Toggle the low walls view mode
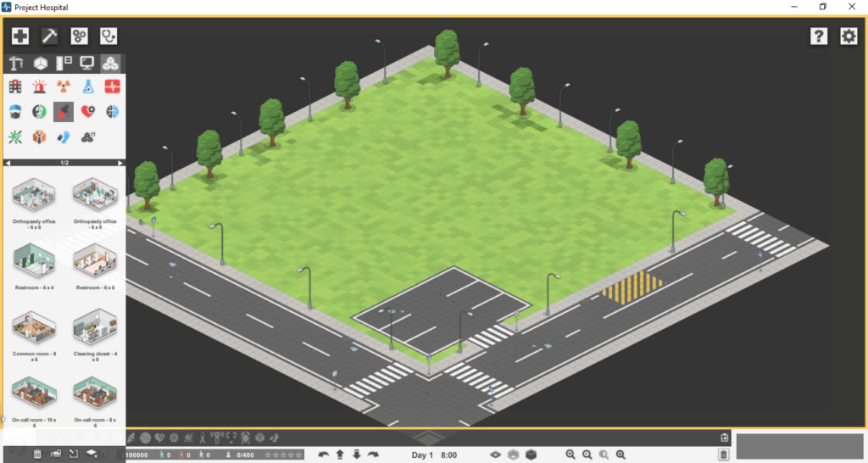The image size is (868, 463). pyautogui.click(x=513, y=455)
